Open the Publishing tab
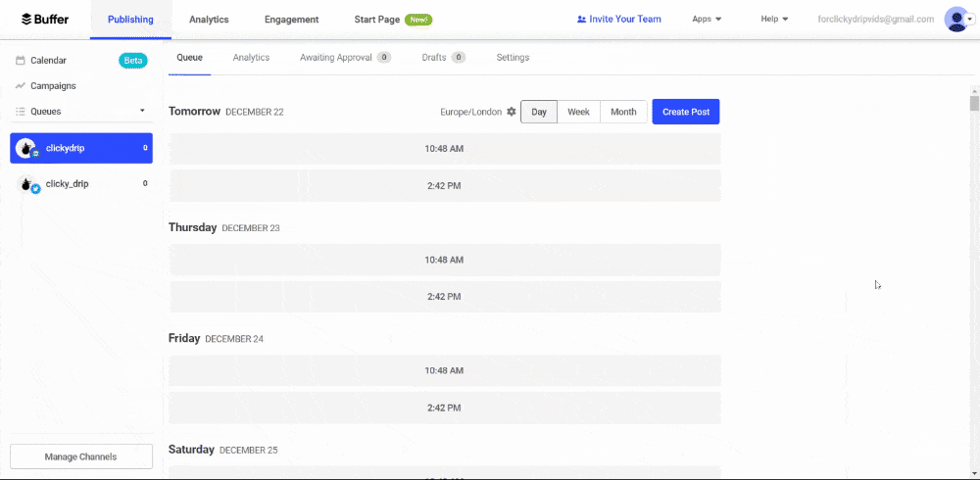The width and height of the screenshot is (980, 480). pos(130,20)
